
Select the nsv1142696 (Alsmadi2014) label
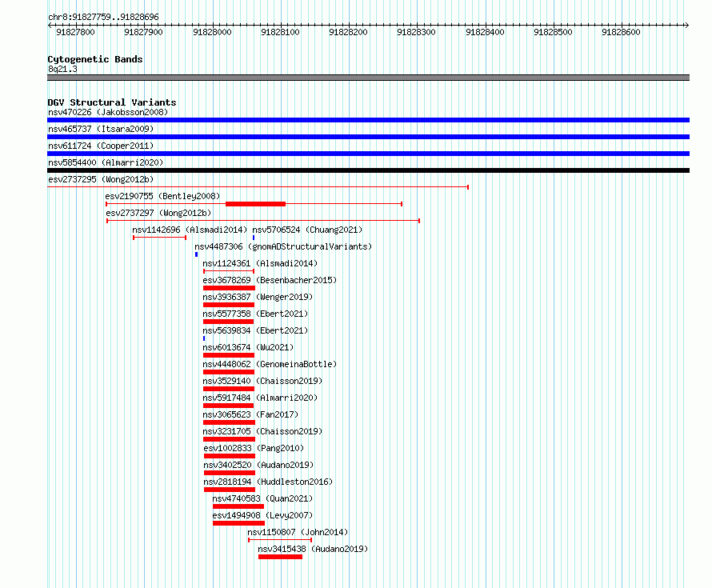[190, 230]
